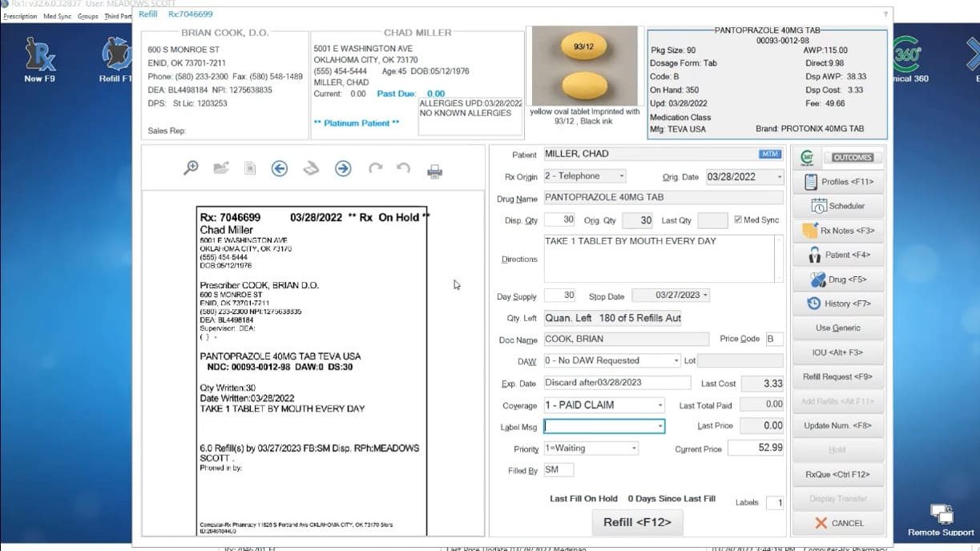Screen dimensions: 980x551
Task: Toggle the Med Sync checkbox
Action: pyautogui.click(x=738, y=220)
